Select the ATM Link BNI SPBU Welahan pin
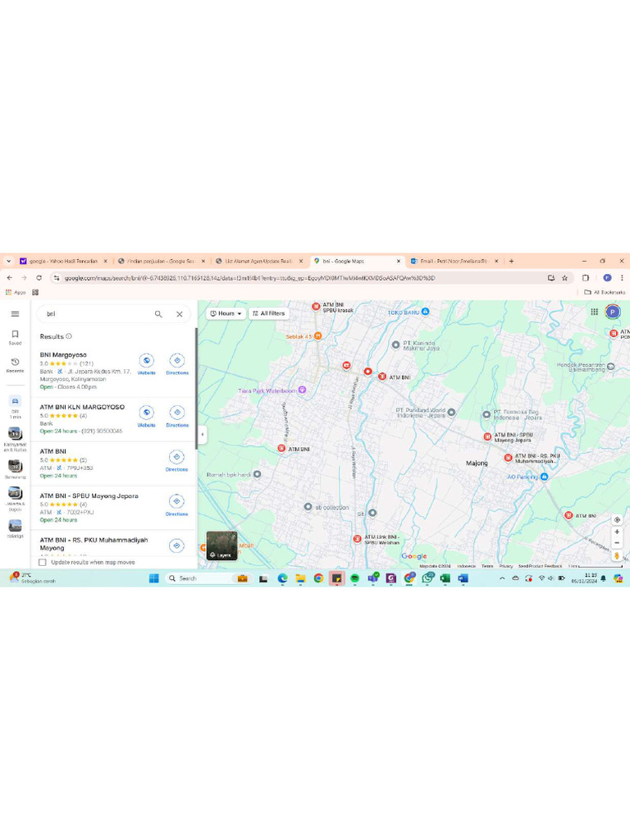The width and height of the screenshot is (630, 840). [358, 539]
